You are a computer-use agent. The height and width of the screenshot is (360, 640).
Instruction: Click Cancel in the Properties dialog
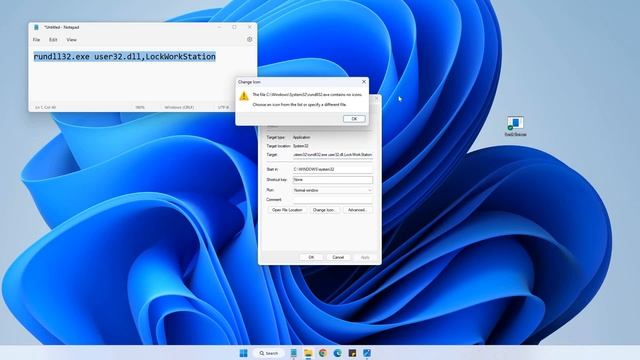coord(338,257)
